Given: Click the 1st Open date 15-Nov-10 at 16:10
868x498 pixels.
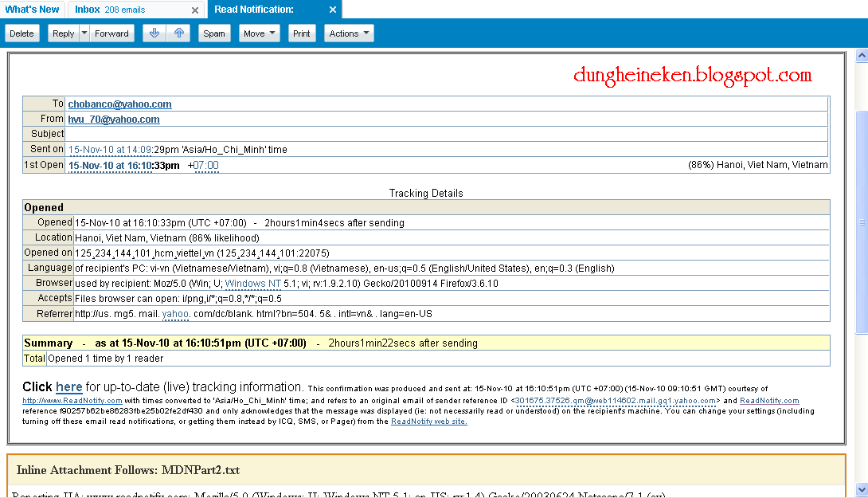Looking at the screenshot, I should (x=110, y=166).
